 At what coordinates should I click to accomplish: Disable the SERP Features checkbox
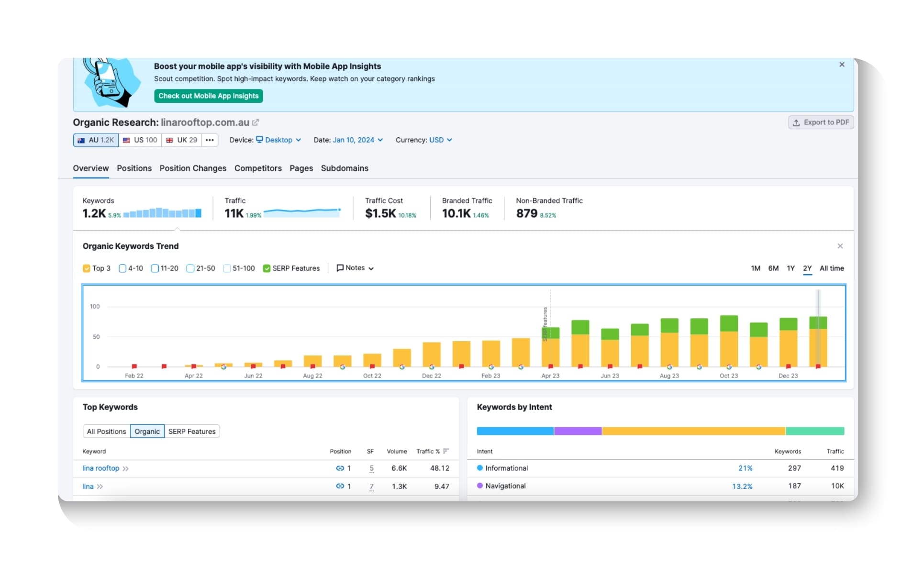coord(267,268)
